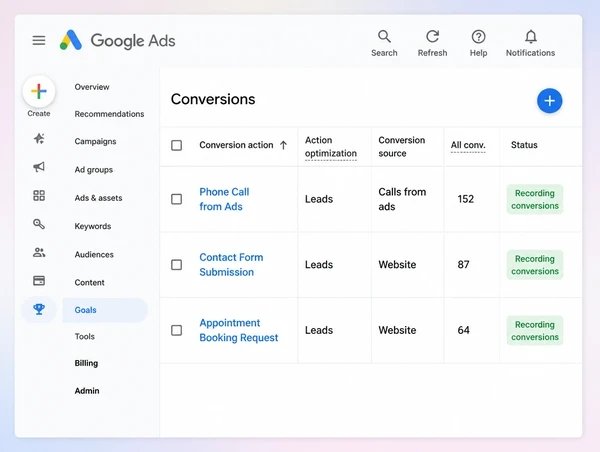Open Phone Call from Ads conversion
This screenshot has width=600, height=452.
pyautogui.click(x=224, y=199)
